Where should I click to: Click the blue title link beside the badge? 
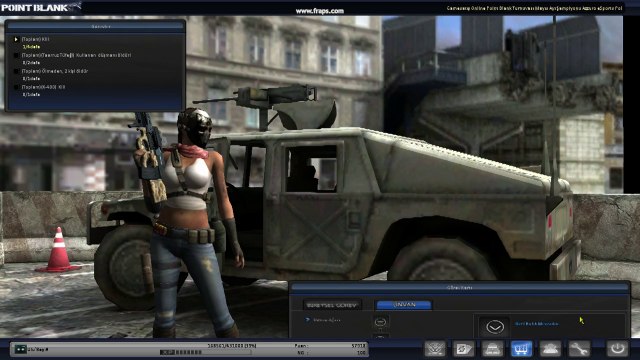coord(536,324)
